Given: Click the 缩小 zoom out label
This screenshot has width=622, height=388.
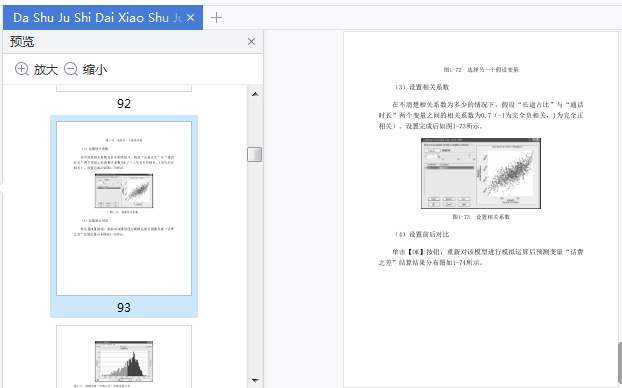Looking at the screenshot, I should (95, 69).
